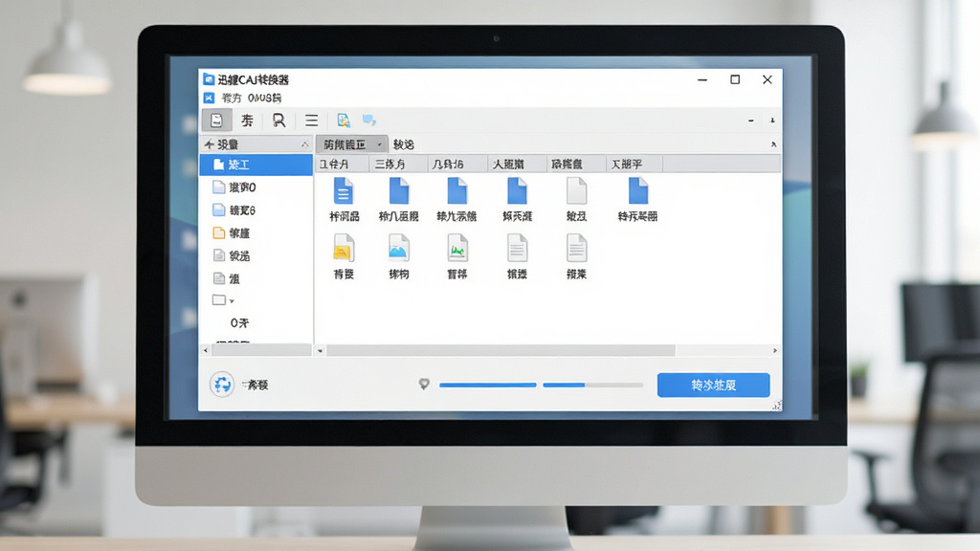Select the image file with blue mountain thumbnail
980x551 pixels.
398,248
